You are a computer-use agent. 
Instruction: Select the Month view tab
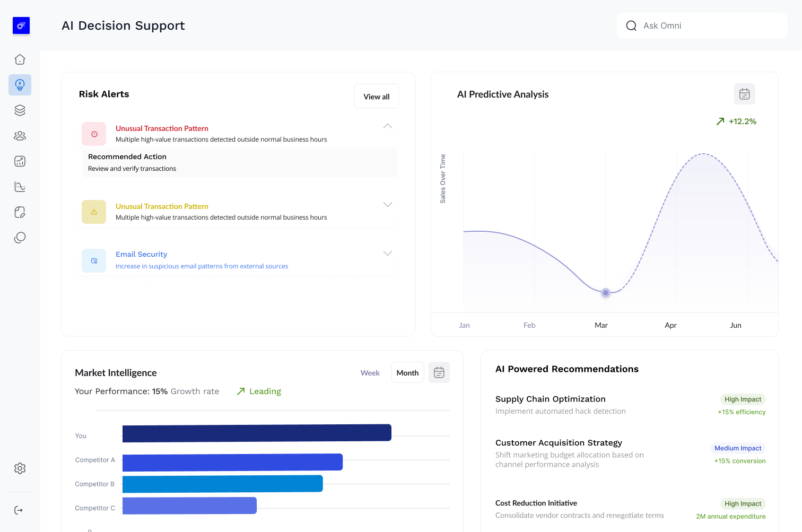[407, 373]
